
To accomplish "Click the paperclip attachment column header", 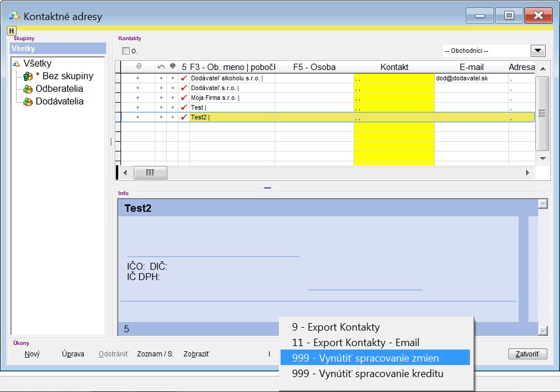I will click(x=138, y=67).
